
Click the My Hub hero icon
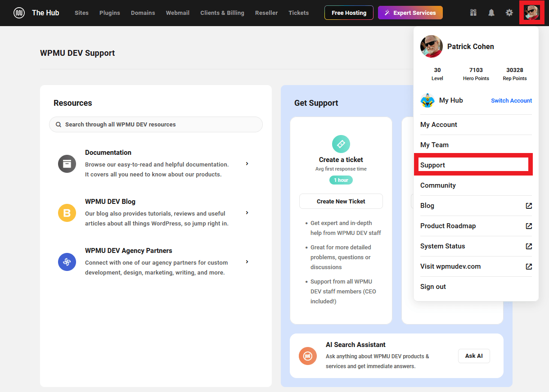pos(427,100)
